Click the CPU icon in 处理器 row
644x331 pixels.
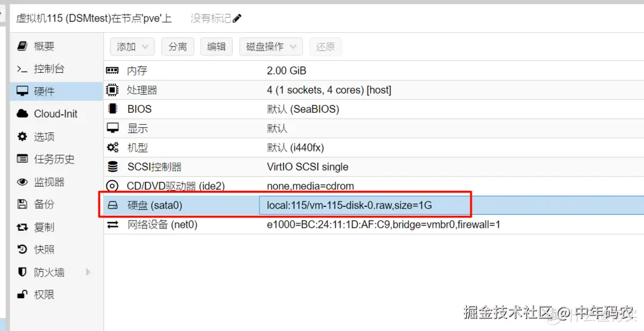coord(112,89)
